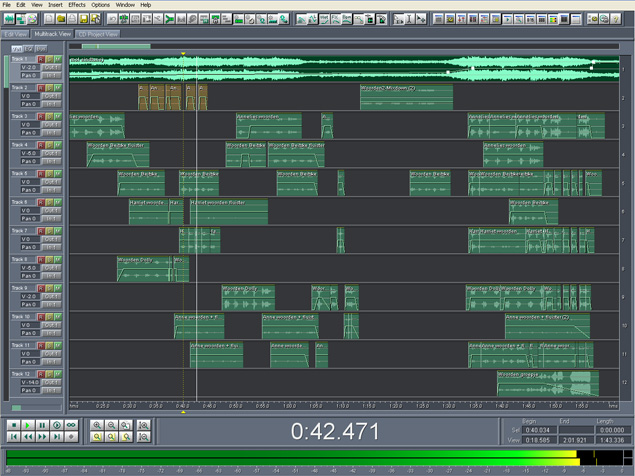
Task: Open Track 1 output Out 1 selector
Action: pos(50,68)
